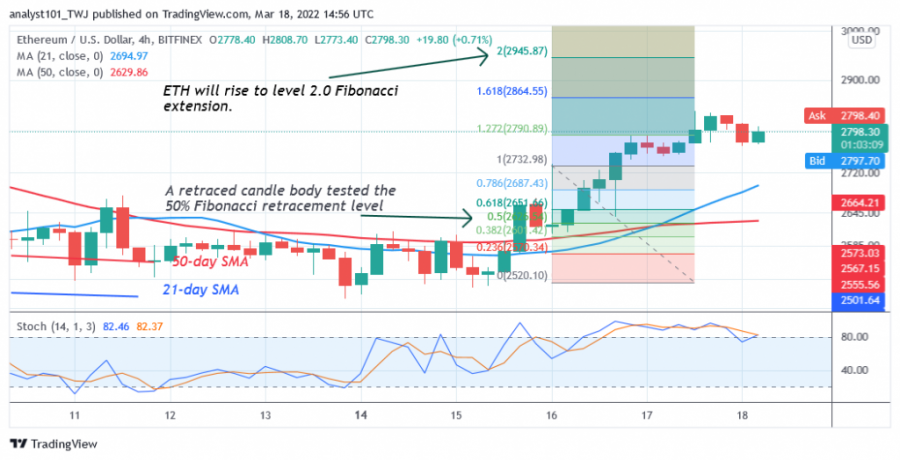Click the analyst101_TWJ published header text
The width and height of the screenshot is (900, 460).
pos(191,14)
